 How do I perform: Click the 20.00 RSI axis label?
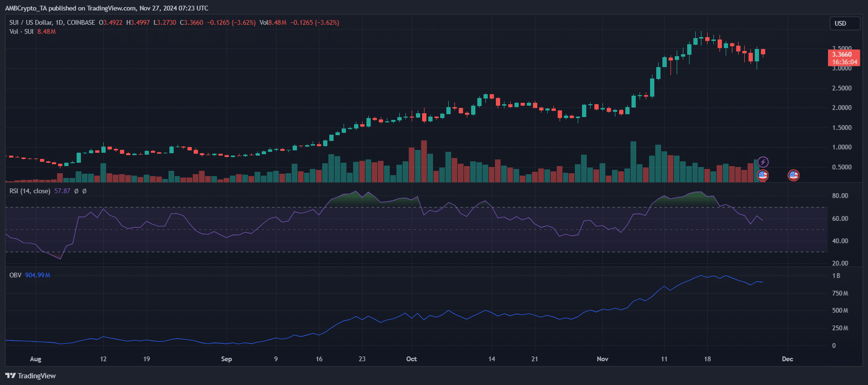pyautogui.click(x=840, y=263)
